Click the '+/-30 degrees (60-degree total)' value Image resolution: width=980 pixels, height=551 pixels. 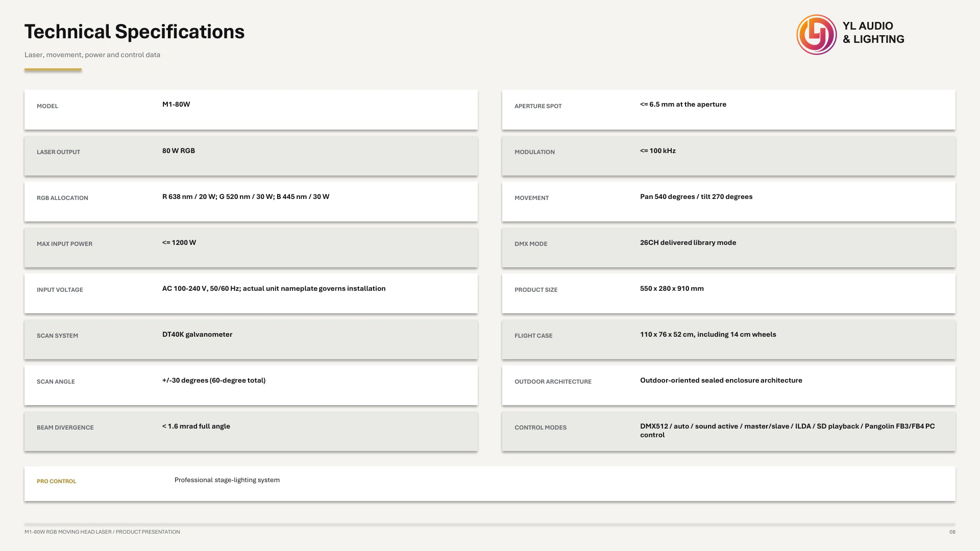click(214, 380)
